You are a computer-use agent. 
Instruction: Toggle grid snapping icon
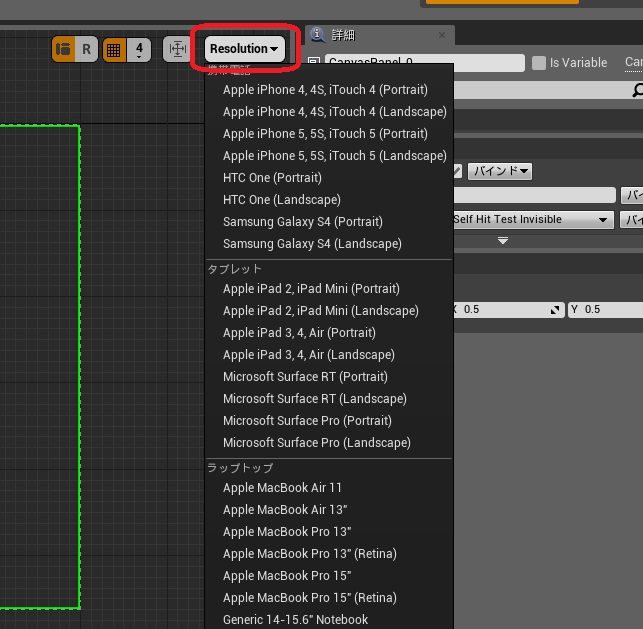click(114, 50)
